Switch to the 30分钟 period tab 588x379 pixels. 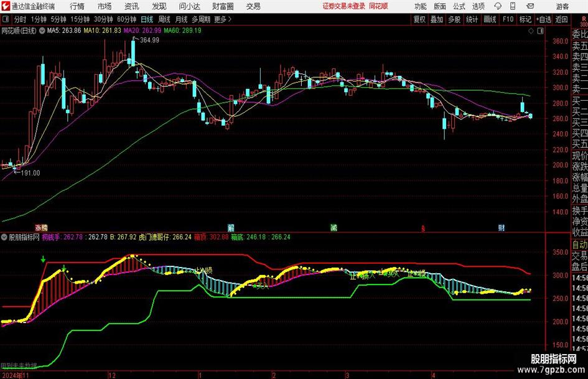pos(103,19)
